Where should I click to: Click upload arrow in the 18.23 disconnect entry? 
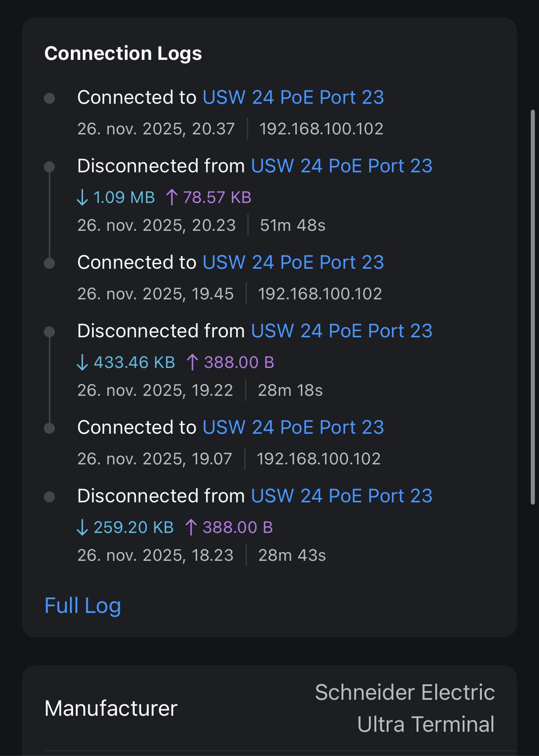click(191, 527)
